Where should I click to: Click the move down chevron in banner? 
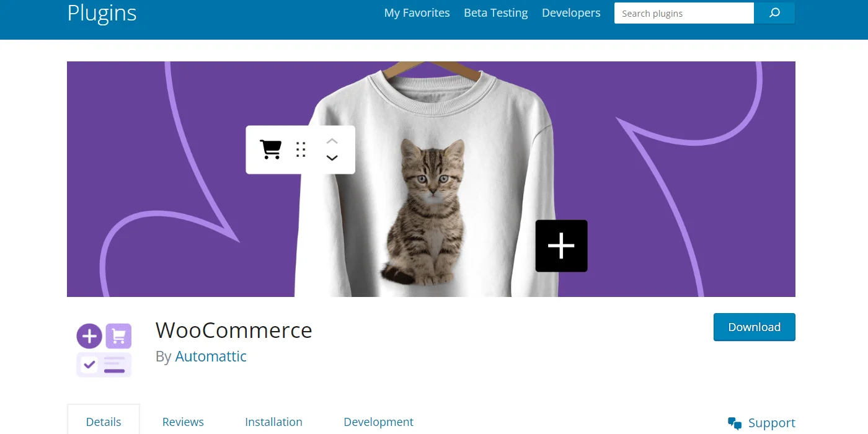[x=332, y=158]
